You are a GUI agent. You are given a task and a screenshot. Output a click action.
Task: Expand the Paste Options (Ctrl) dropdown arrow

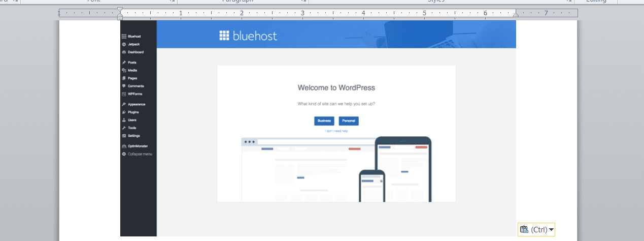pyautogui.click(x=552, y=230)
